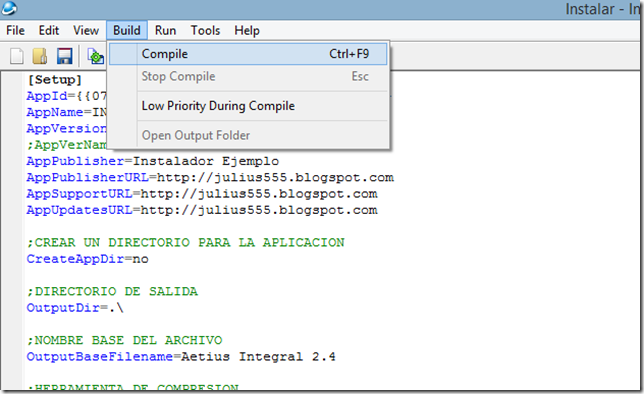
Task: Click the AppUpdatesURL line in the script
Action: coord(202,210)
